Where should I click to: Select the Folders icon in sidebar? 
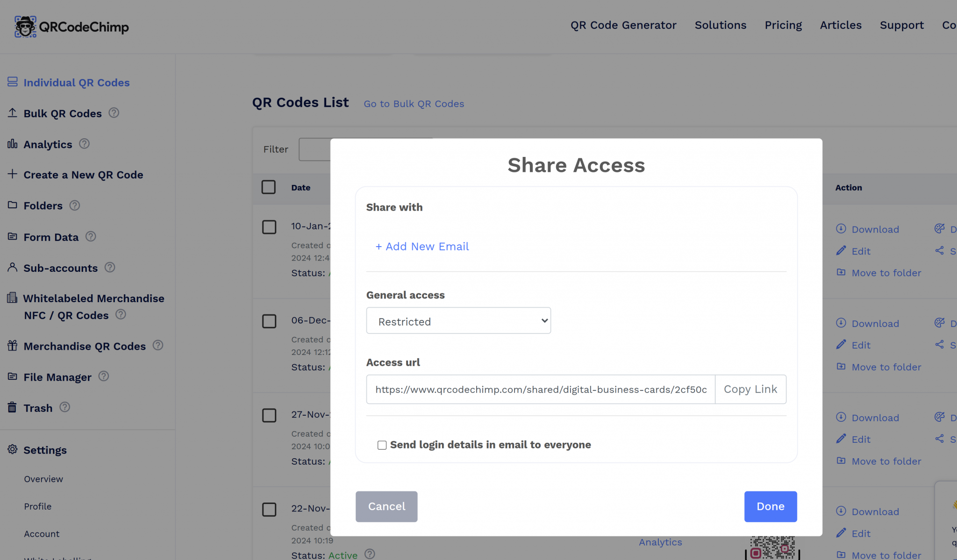12,205
